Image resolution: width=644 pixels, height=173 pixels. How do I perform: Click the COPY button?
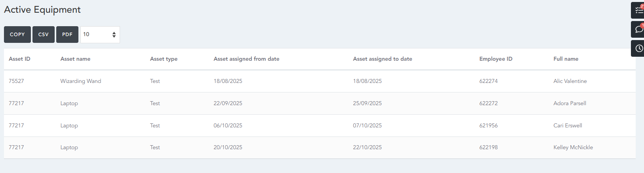17,35
